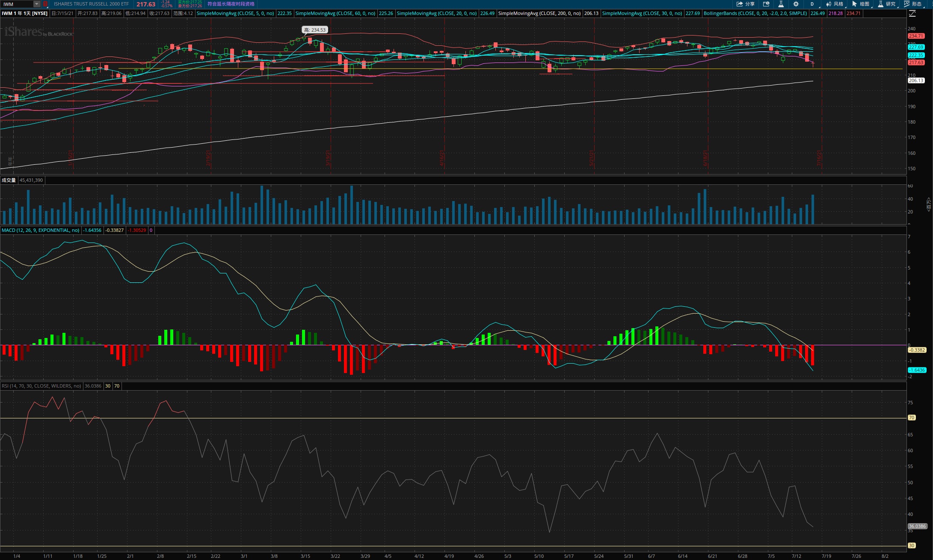933x560 pixels.
Task: Click the calendar clock icon in toolbar
Action: click(766, 4)
